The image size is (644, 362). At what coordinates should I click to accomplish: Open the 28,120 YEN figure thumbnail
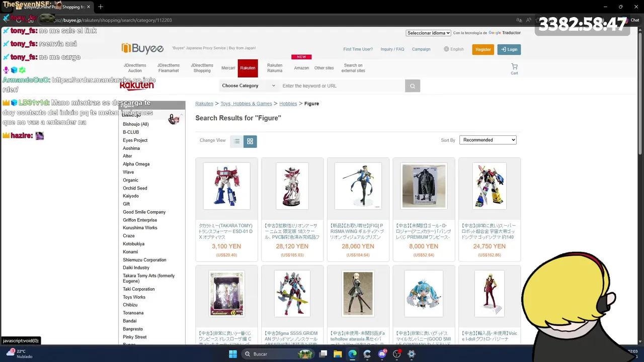coord(292,186)
